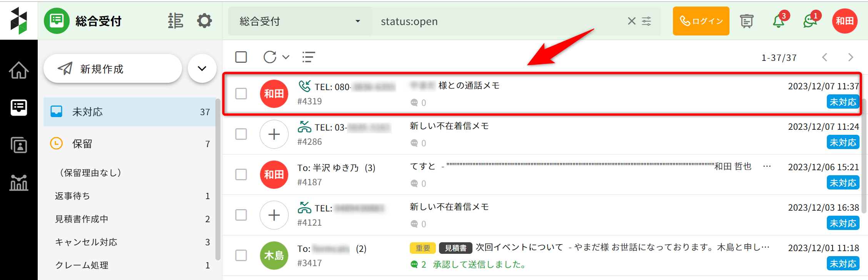Click the 新規作成 compose button

(112, 69)
